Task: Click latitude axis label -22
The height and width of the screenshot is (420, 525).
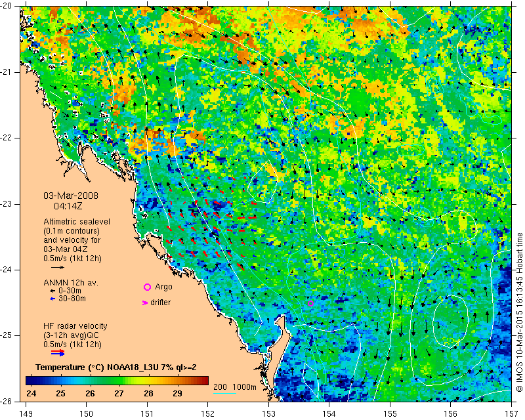Action: tap(7, 138)
